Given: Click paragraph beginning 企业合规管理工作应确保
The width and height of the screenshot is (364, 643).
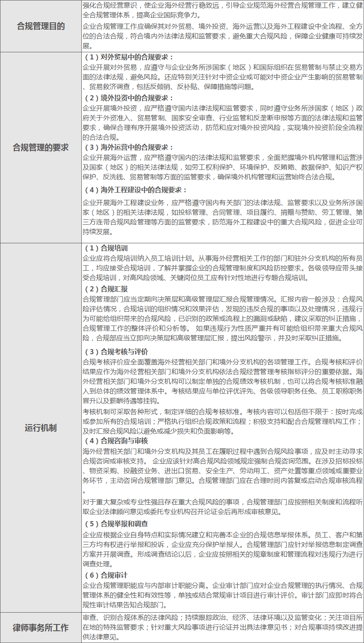Looking at the screenshot, I should (222, 36).
